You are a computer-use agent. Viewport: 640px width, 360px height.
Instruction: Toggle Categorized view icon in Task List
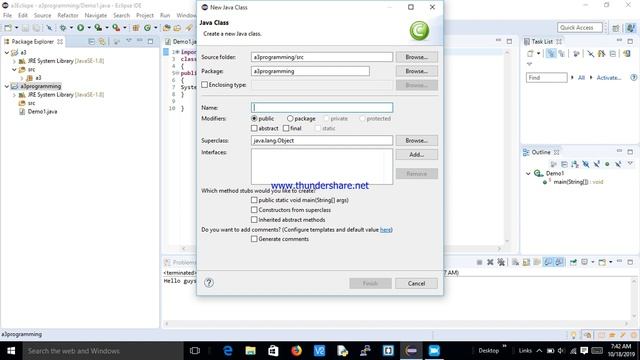pyautogui.click(x=551, y=53)
